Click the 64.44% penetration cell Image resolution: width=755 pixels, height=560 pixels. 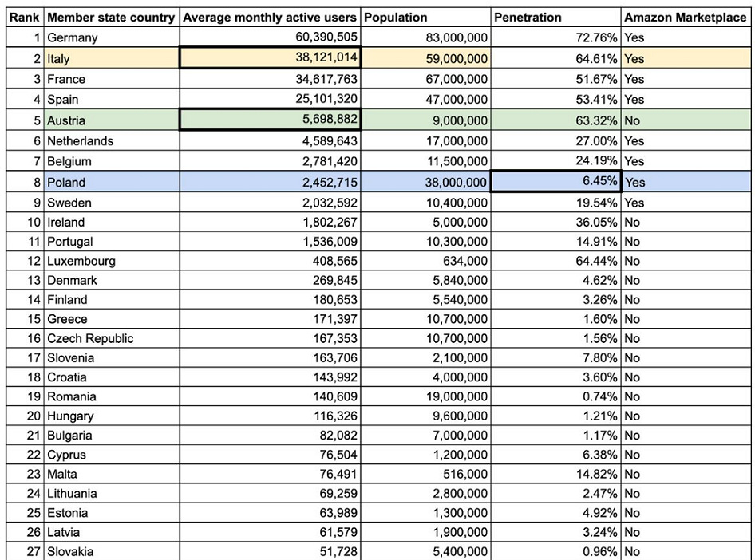555,260
